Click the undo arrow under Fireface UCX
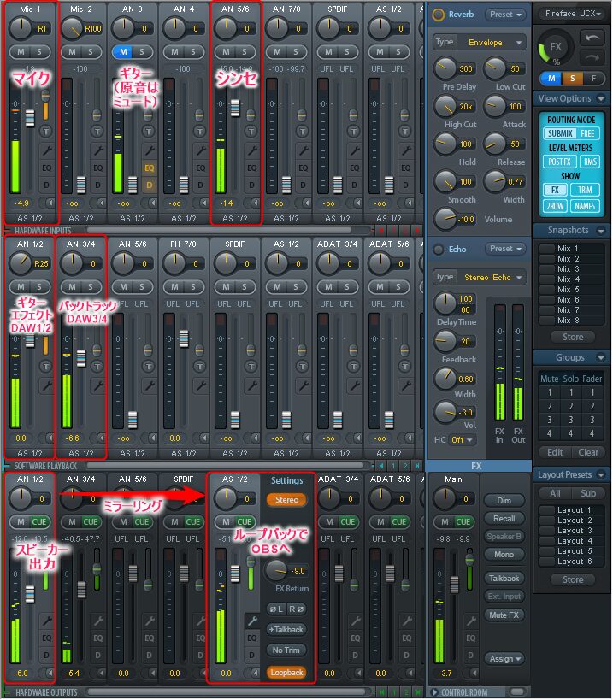The height and width of the screenshot is (700, 613). 592,38
